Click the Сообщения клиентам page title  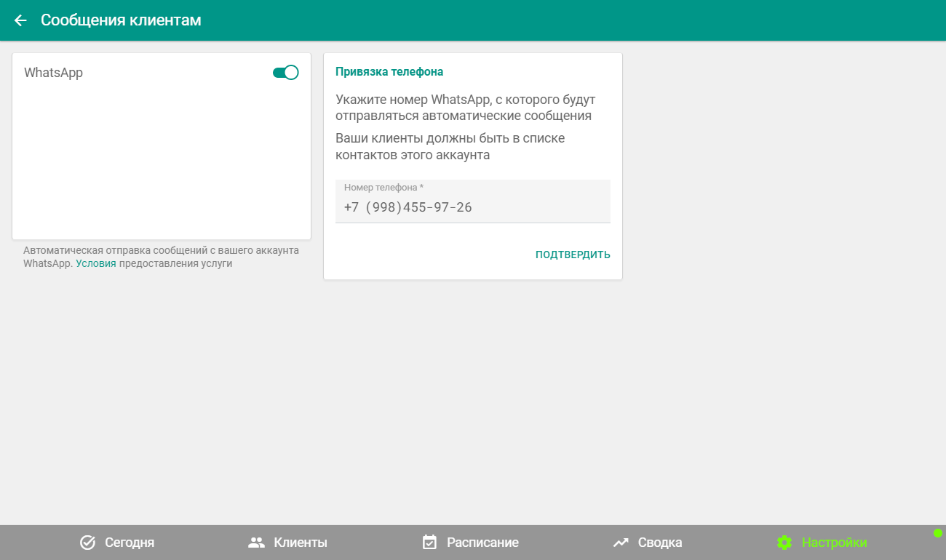tap(121, 20)
